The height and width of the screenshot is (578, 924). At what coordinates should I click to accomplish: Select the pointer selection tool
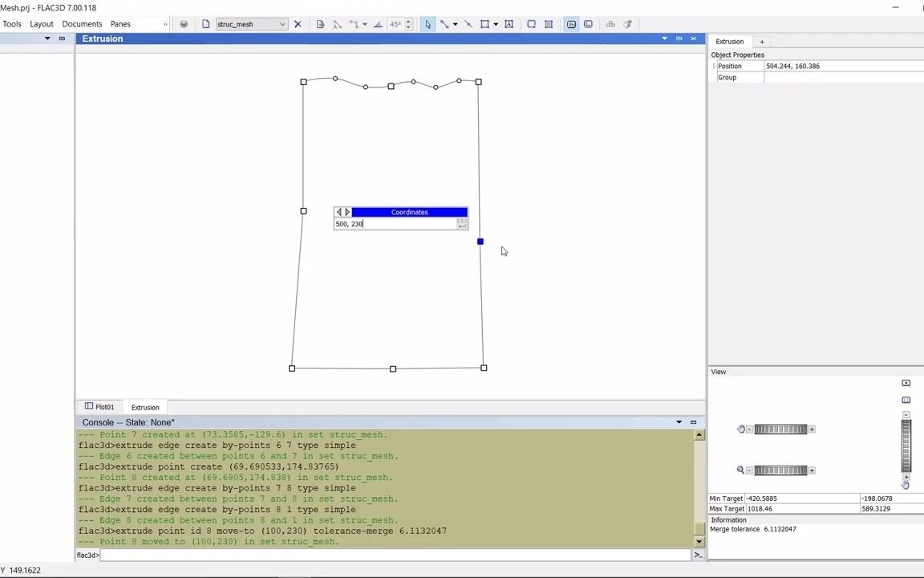428,23
